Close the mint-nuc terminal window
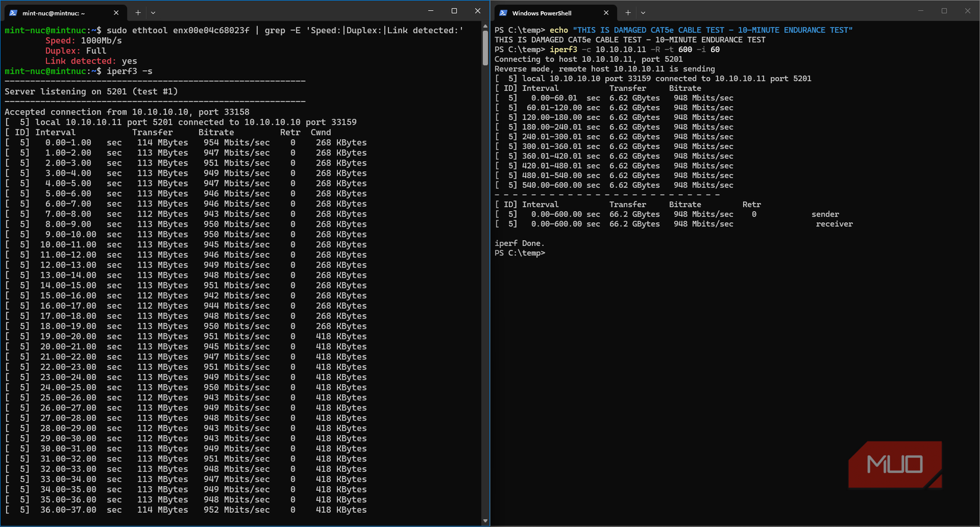 click(478, 11)
